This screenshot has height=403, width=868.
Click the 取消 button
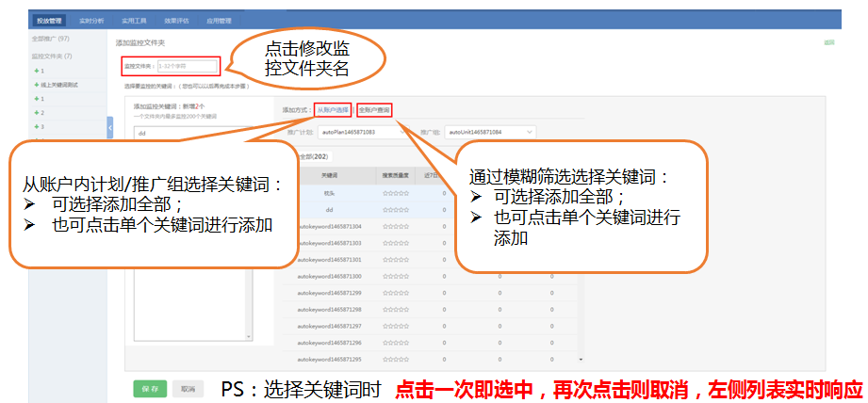188,389
